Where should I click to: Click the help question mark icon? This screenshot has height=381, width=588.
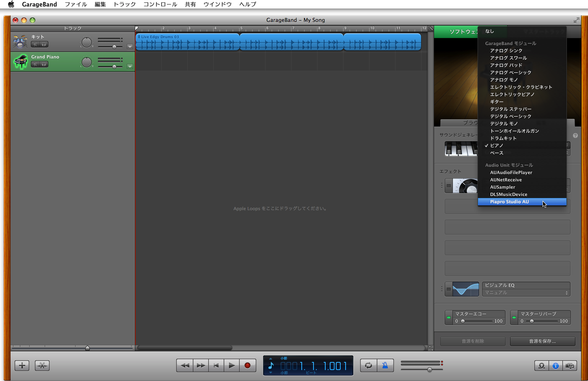tap(575, 136)
